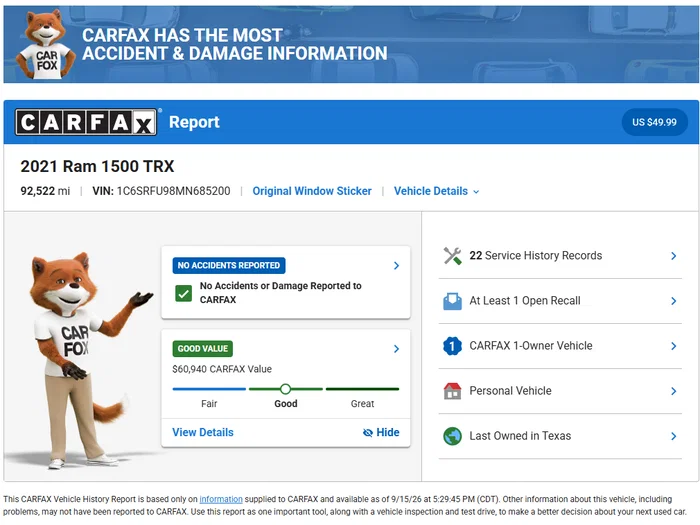Open the Original Window Sticker link

(x=312, y=191)
